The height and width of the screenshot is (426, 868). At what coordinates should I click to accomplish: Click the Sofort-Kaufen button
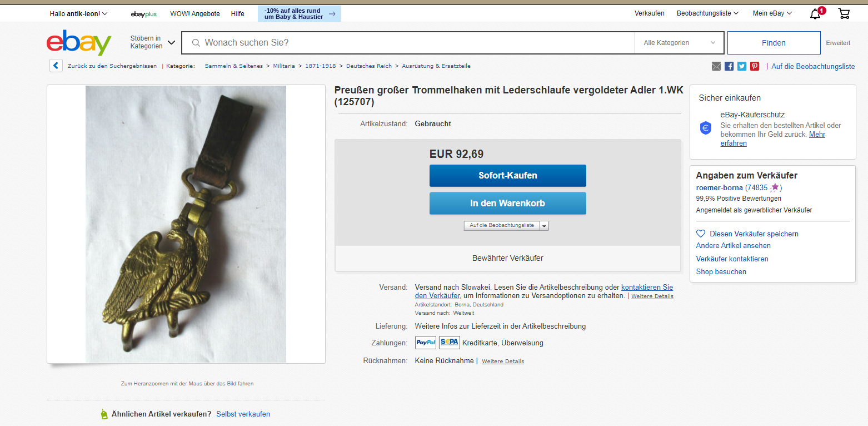point(508,176)
